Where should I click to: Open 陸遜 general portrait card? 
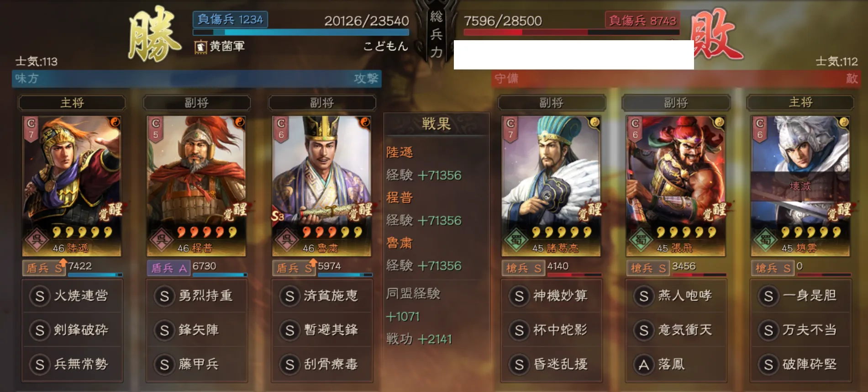(72, 185)
